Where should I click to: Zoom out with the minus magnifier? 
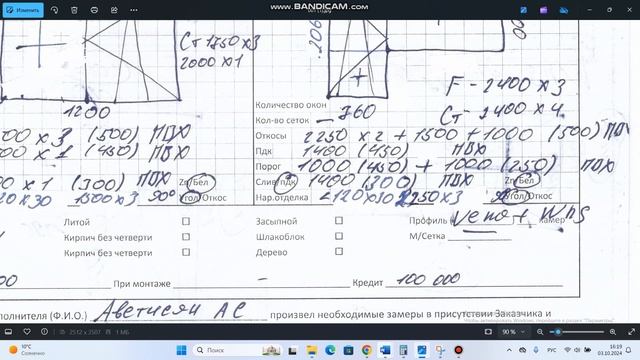tap(540, 332)
